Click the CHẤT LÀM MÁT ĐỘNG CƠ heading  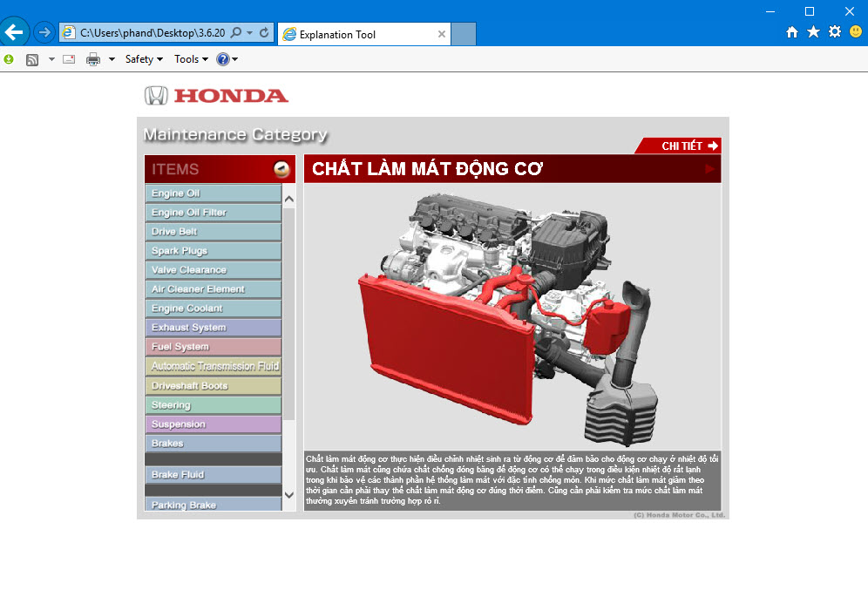click(427, 169)
